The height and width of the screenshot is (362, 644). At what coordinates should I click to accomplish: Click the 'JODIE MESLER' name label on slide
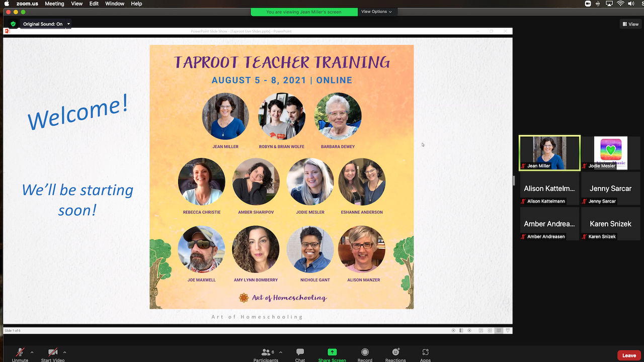click(310, 212)
